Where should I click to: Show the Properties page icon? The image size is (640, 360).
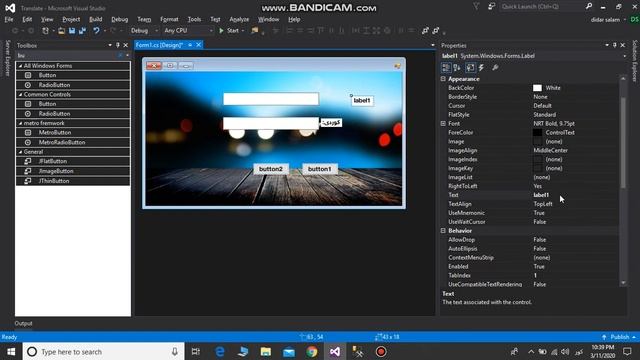tap(471, 68)
